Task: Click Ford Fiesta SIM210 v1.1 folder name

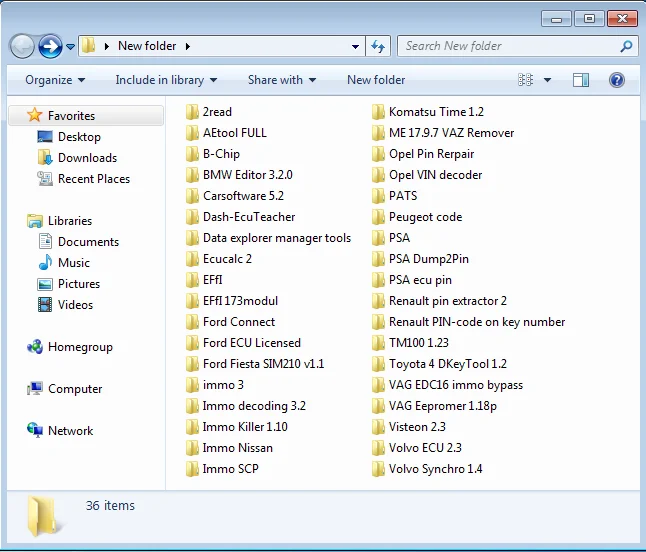Action: pos(263,364)
